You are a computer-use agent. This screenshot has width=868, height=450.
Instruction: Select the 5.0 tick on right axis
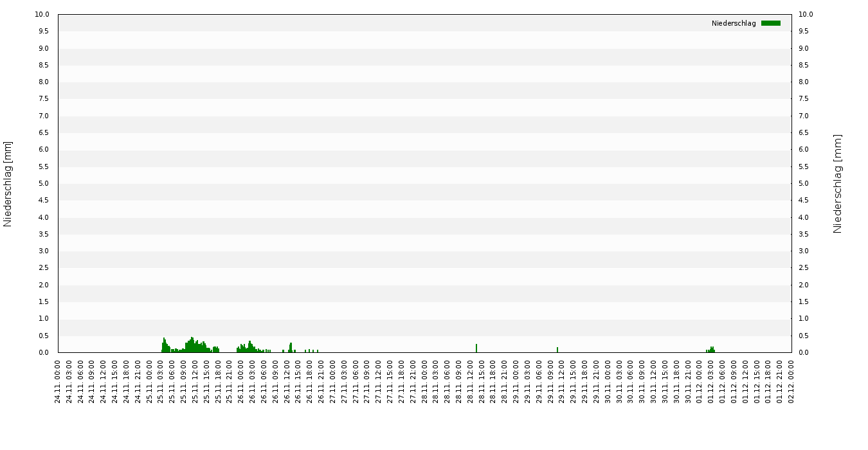click(806, 184)
